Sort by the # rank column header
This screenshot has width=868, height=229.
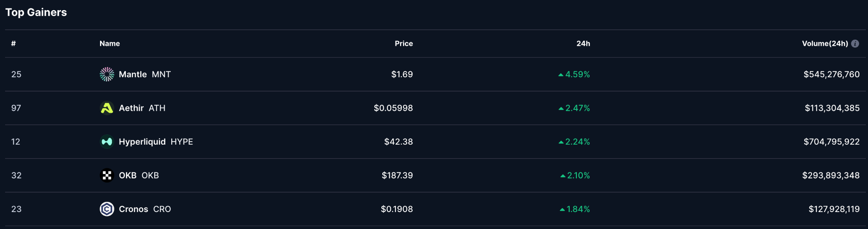click(x=14, y=44)
